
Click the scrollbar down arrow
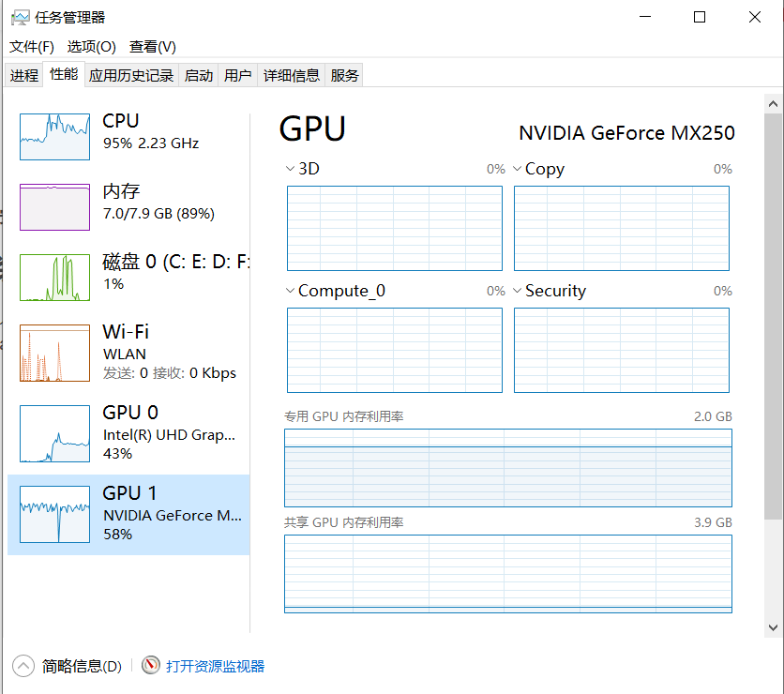tap(773, 627)
